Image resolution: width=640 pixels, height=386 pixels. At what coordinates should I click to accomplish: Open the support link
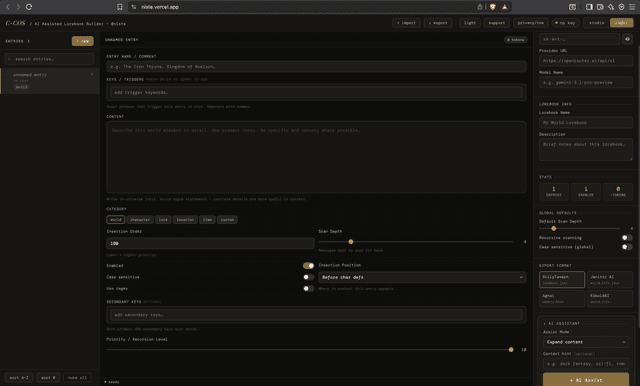(497, 23)
